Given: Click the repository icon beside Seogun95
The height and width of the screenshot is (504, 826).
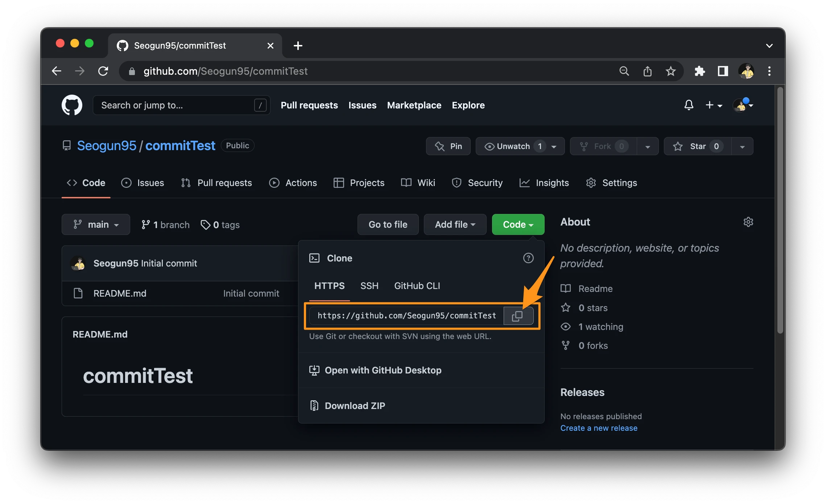Looking at the screenshot, I should [66, 146].
